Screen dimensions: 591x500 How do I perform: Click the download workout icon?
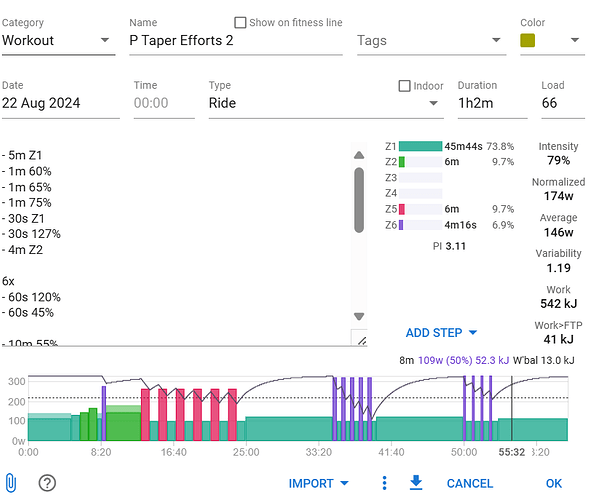(416, 483)
